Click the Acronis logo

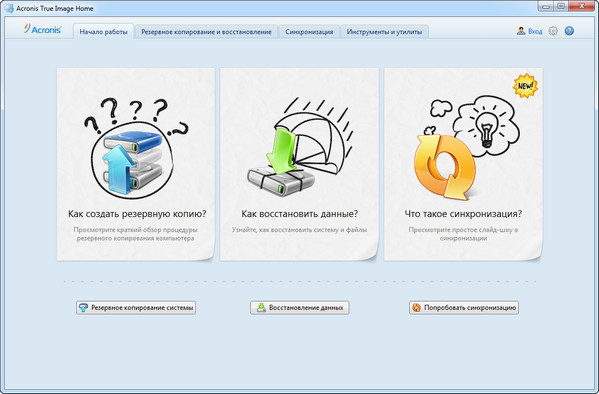tap(42, 29)
